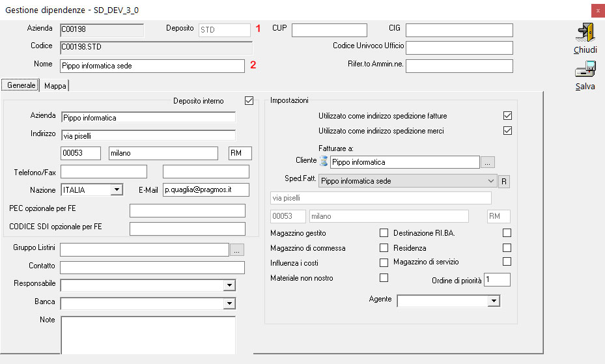The height and width of the screenshot is (364, 605).
Task: Click the city milano field in the Generale address
Action: coord(163,153)
